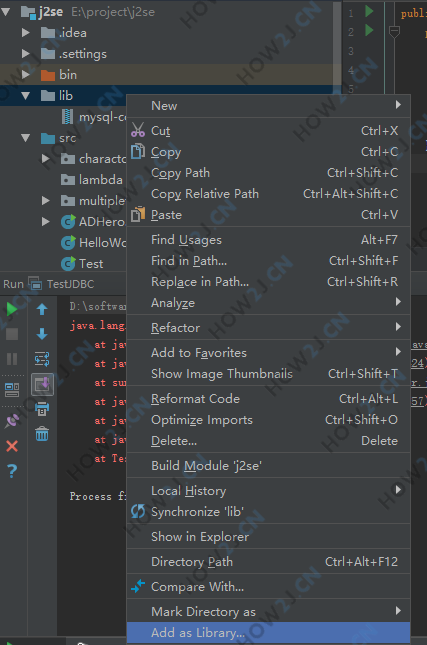This screenshot has width=427, height=645.
Task: Click the green Rerun button in Run panel
Action: coord(12,309)
